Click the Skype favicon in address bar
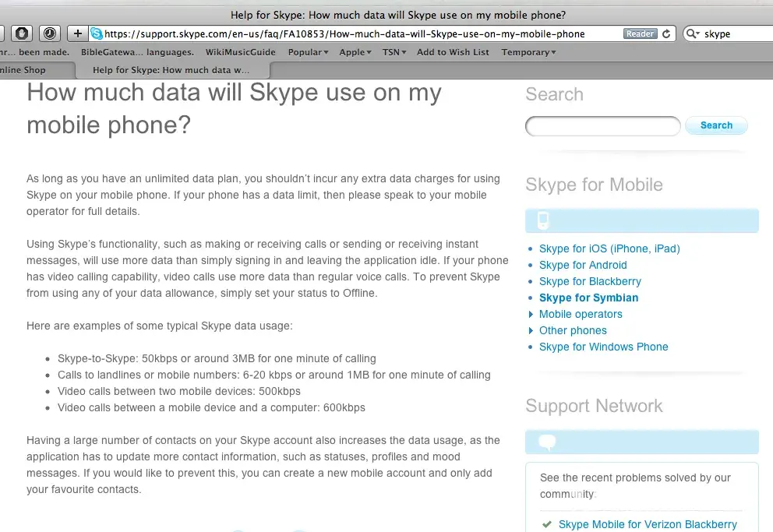Viewport: 773px width, 532px height. pyautogui.click(x=97, y=33)
